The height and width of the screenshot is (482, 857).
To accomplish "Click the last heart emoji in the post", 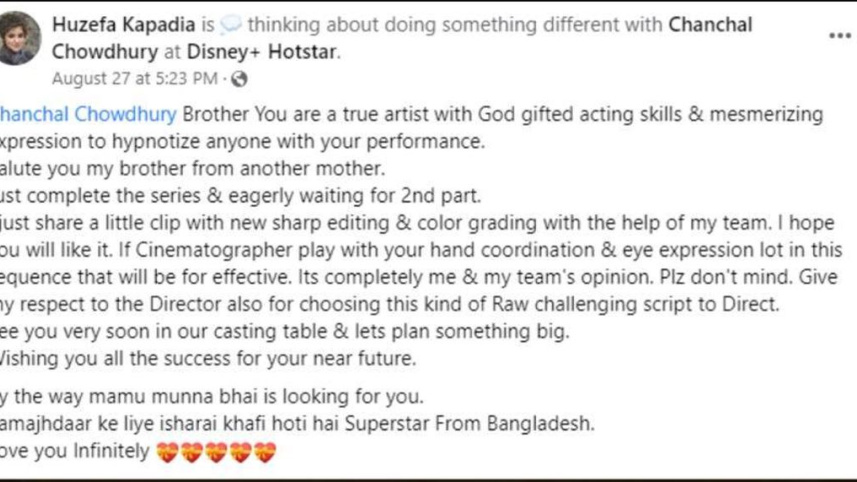I will [264, 453].
